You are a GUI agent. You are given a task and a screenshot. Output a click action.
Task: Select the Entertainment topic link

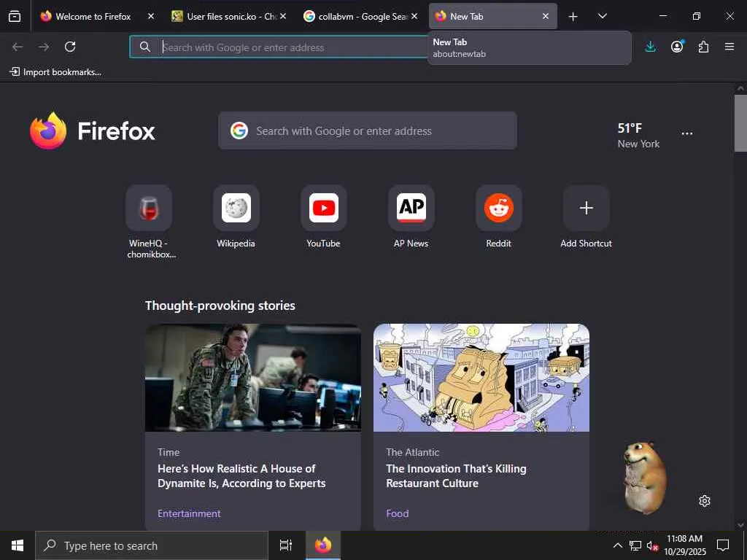(189, 513)
